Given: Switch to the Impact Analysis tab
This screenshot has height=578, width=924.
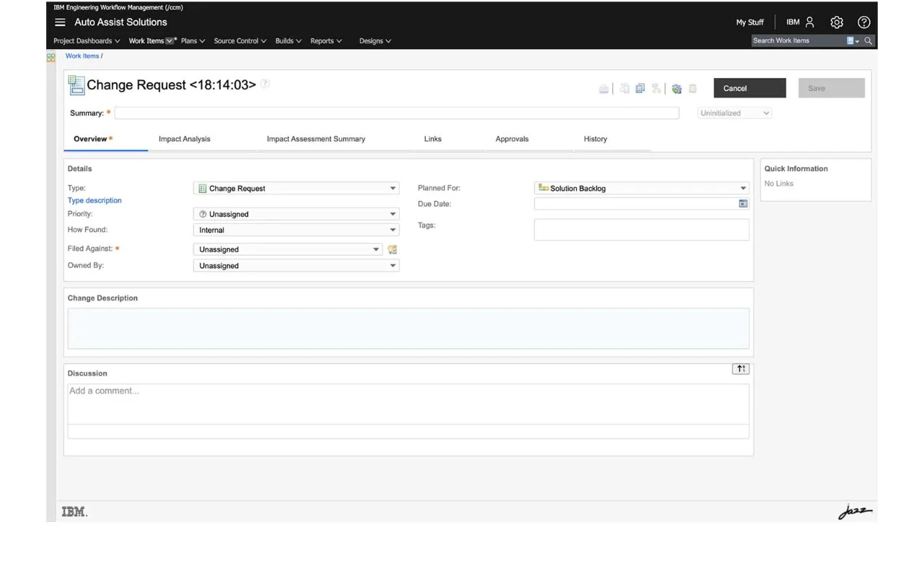Looking at the screenshot, I should [185, 139].
